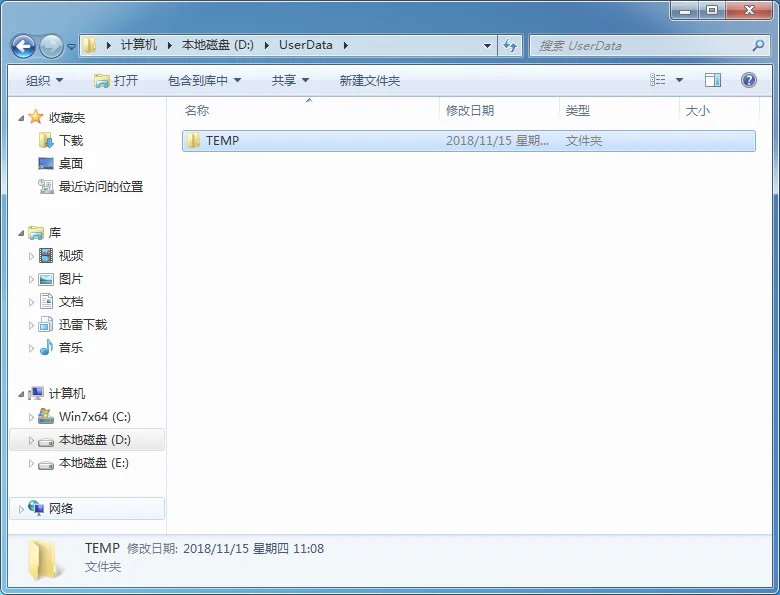
Task: Open the 组织 menu
Action: (x=44, y=80)
